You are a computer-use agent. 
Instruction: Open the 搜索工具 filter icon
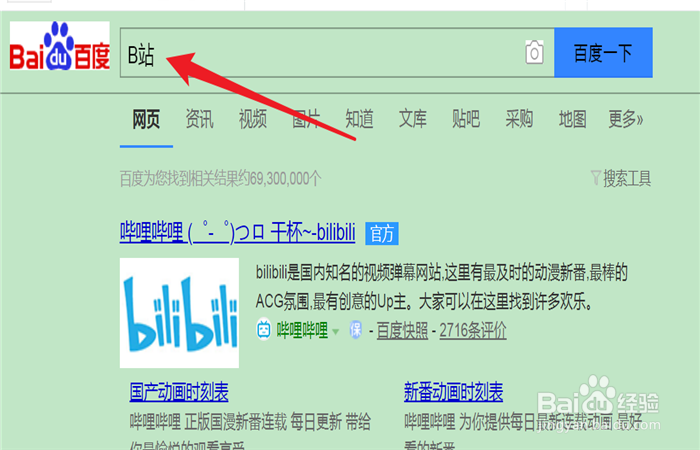596,178
